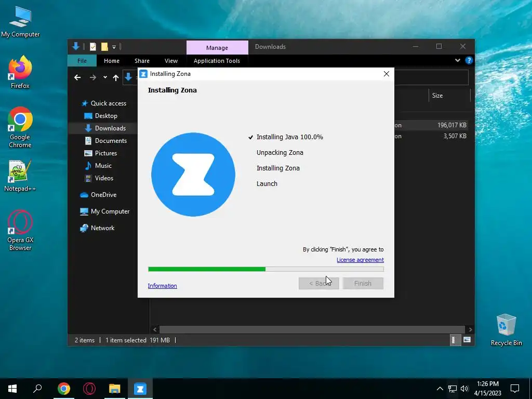
Task: Open the Customize Quick Access Toolbar dropdown
Action: click(114, 47)
